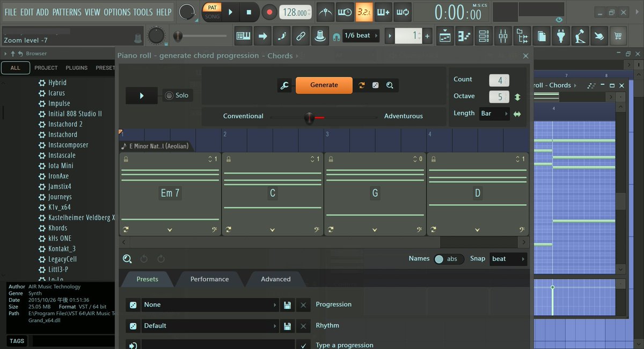The height and width of the screenshot is (349, 644).
Task: Select the metronome icon on the toolbar
Action: [x=325, y=12]
